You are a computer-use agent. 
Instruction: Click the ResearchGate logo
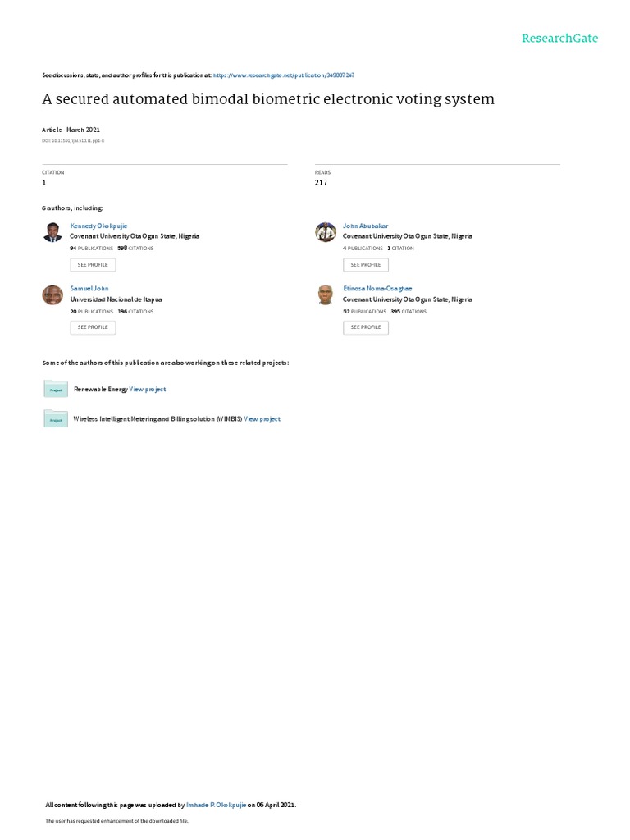[559, 38]
